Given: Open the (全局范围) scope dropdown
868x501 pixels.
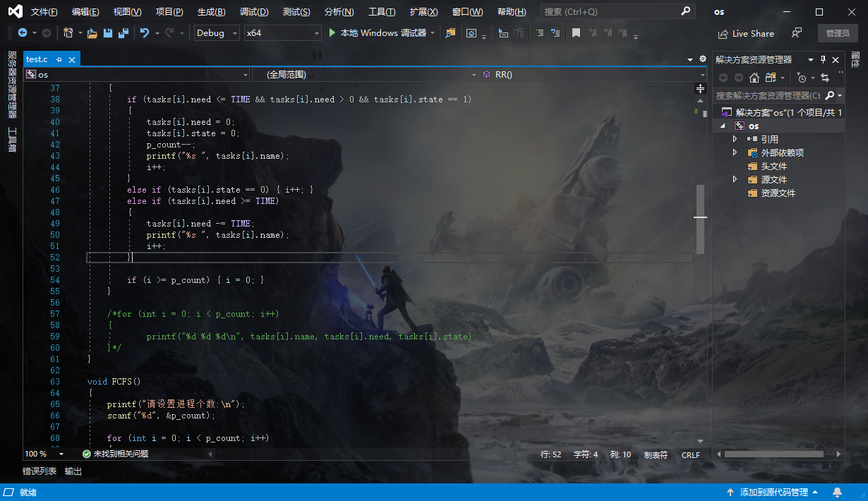Looking at the screenshot, I should coord(366,74).
